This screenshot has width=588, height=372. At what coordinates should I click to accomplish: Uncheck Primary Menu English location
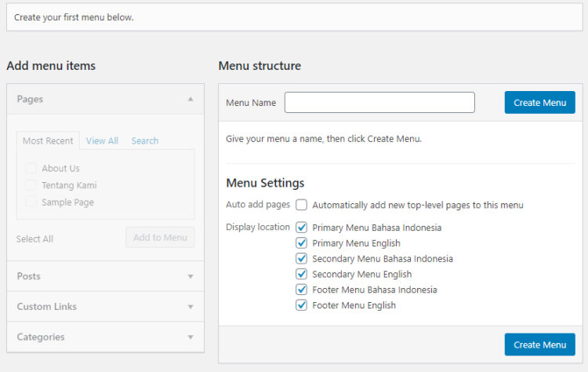(301, 243)
